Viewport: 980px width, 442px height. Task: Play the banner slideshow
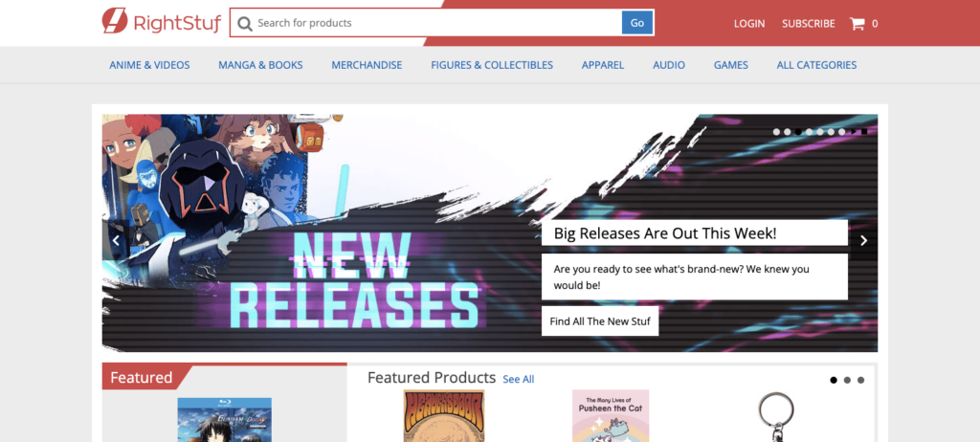pos(854,132)
